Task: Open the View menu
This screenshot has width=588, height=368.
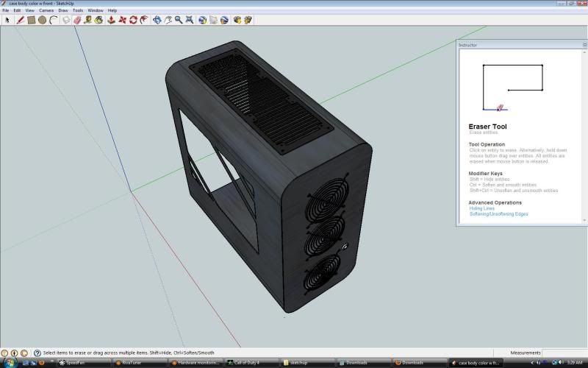Action: [29, 10]
